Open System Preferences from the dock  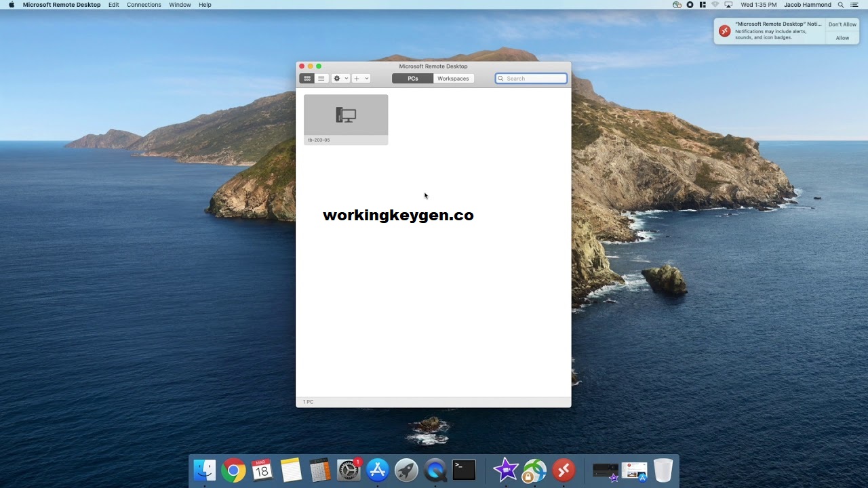(x=349, y=469)
